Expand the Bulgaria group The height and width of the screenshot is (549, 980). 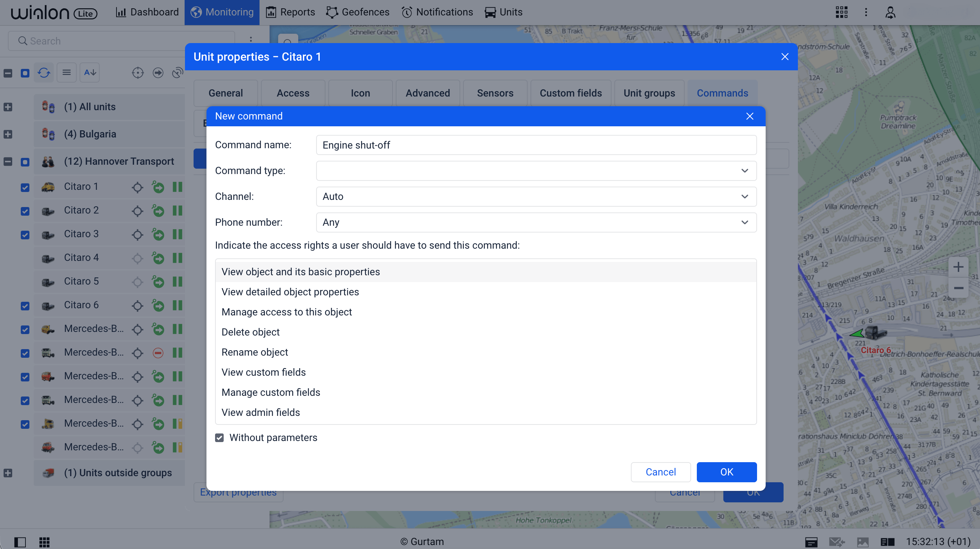point(8,135)
